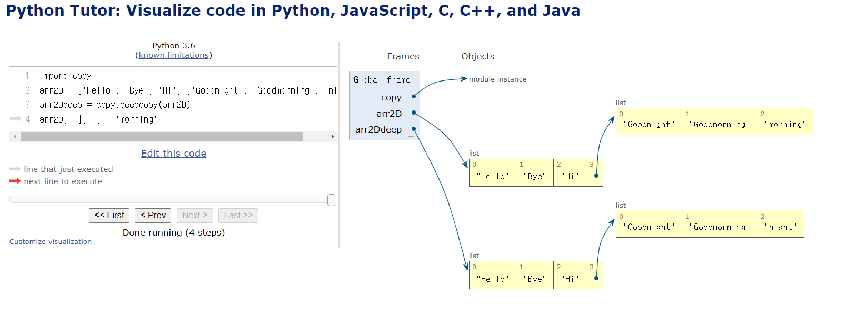The image size is (868, 336).
Task: Click the 'next line to execute' legend text
Action: (x=63, y=181)
